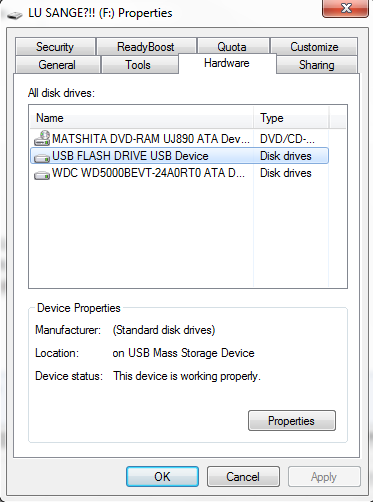Viewport: 373px width, 502px height.
Task: Select the Hardware tab
Action: 227,63
